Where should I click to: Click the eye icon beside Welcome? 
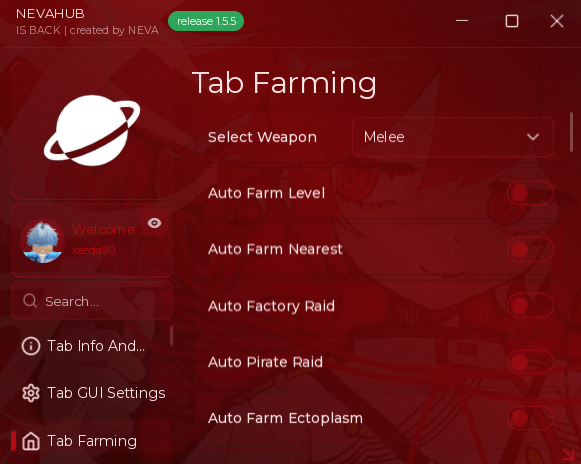tap(155, 223)
